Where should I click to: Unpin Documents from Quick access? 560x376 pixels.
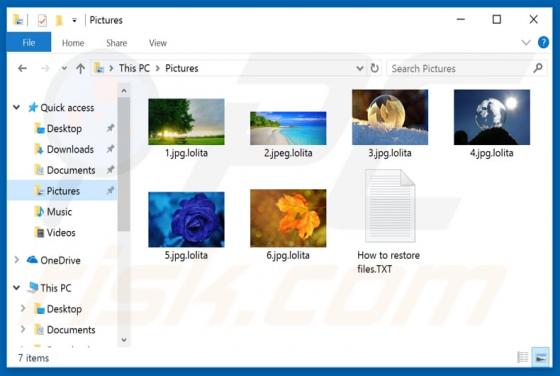[110, 170]
